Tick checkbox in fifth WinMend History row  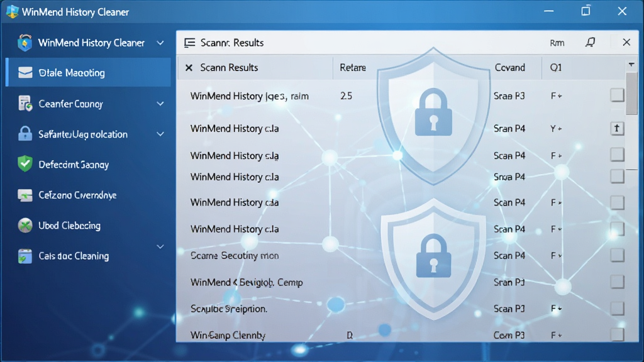[x=617, y=202]
